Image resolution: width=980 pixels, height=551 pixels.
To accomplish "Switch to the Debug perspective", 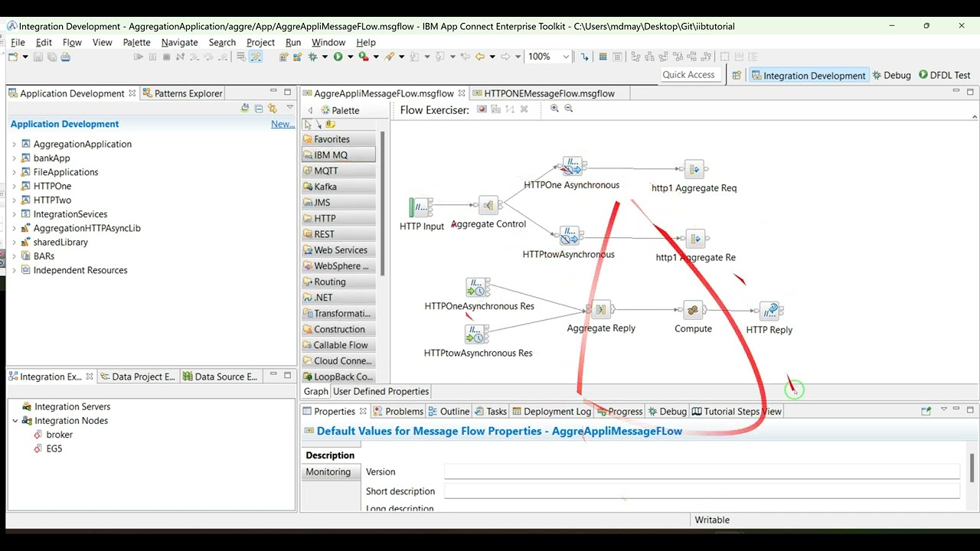I will coord(892,75).
